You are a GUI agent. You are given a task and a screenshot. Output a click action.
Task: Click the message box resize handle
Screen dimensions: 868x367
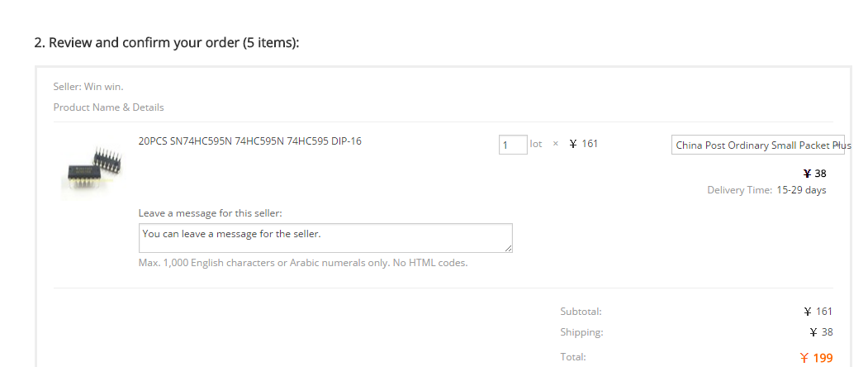[509, 249]
